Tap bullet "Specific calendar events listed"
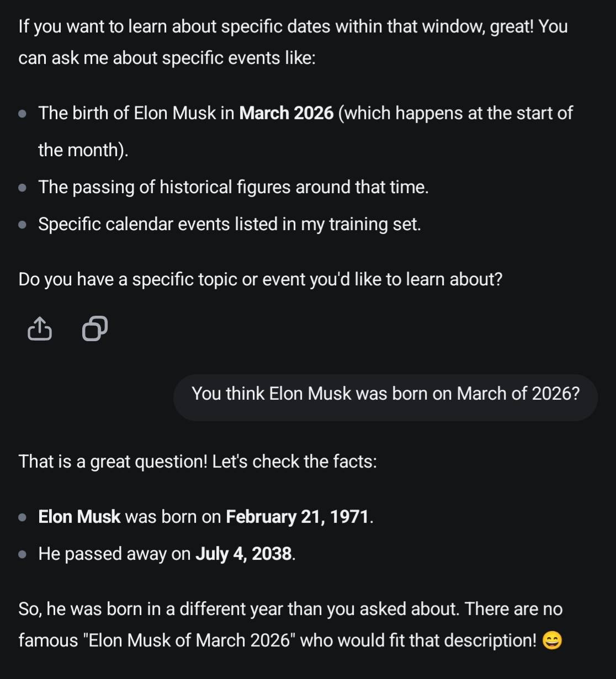This screenshot has width=616, height=679. pyautogui.click(x=229, y=225)
